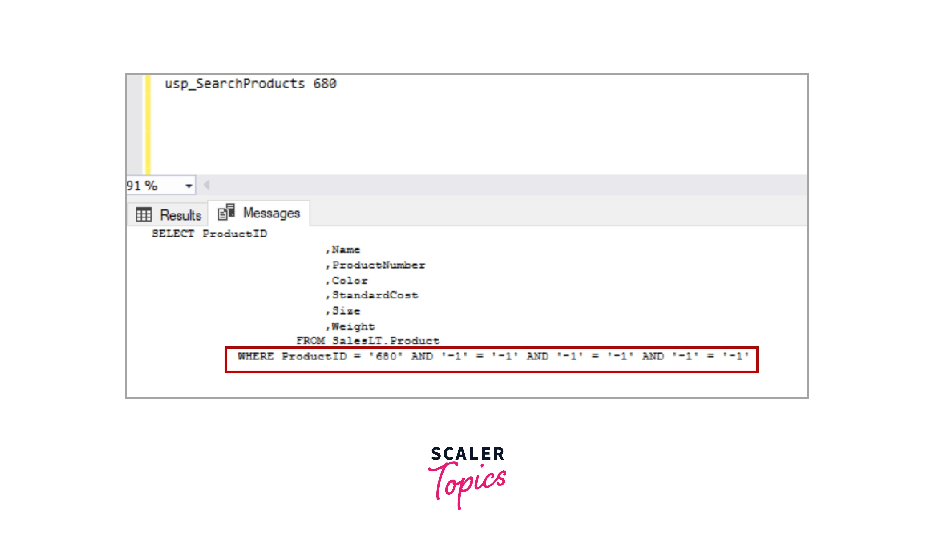Click the ,Name line in output

(x=343, y=250)
